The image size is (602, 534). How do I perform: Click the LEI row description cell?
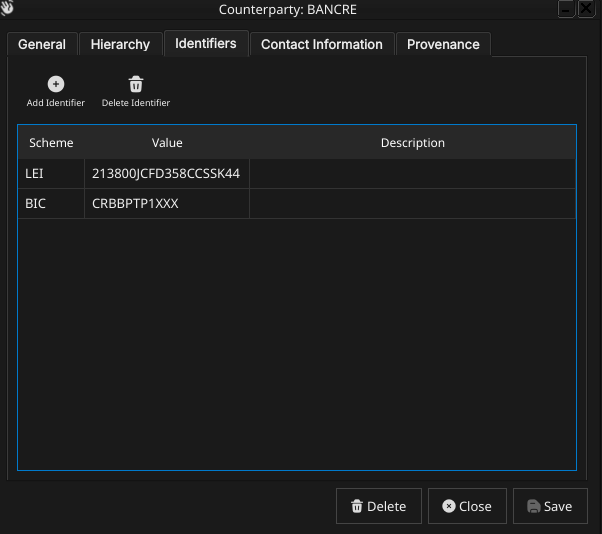[413, 174]
